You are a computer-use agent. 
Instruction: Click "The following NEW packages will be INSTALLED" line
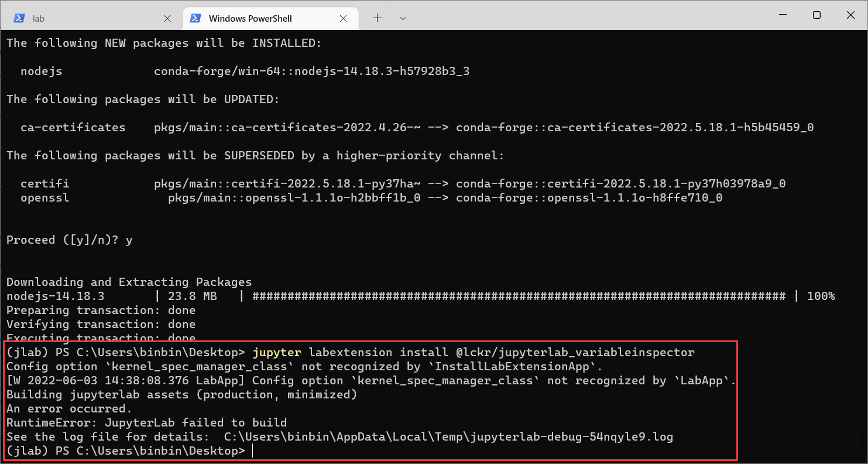164,43
